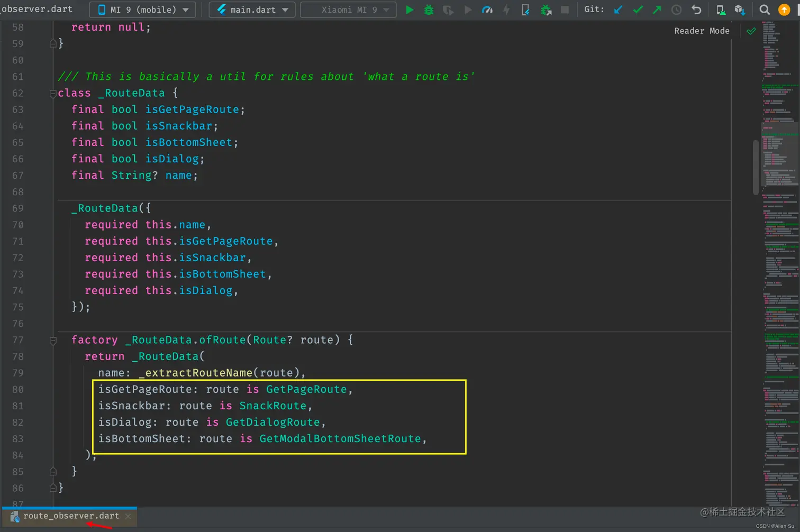Click 'String? name' declaration on line 67
This screenshot has width=800, height=532.
coord(151,175)
